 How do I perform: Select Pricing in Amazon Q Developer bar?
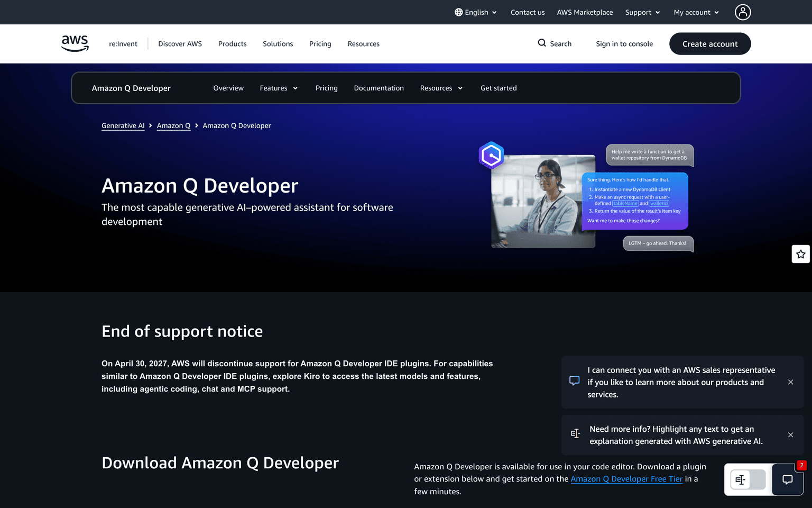click(326, 88)
